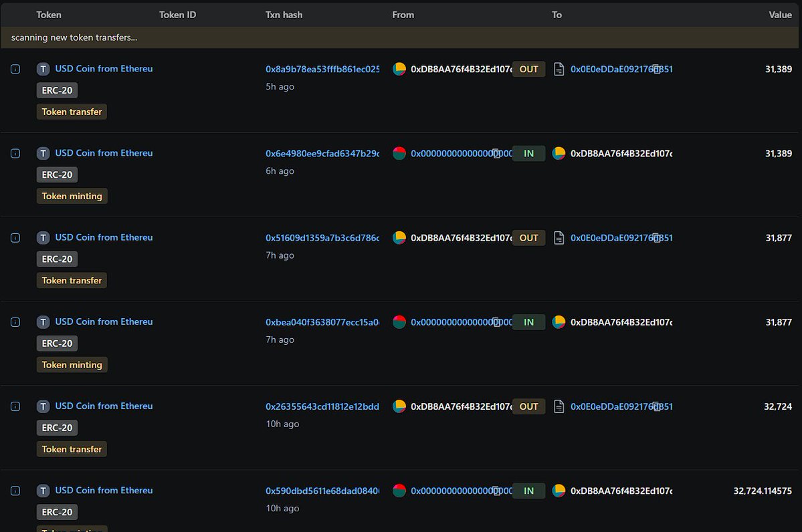
Task: Open zero address link in 0x590dbd5611 row
Action: pos(462,491)
